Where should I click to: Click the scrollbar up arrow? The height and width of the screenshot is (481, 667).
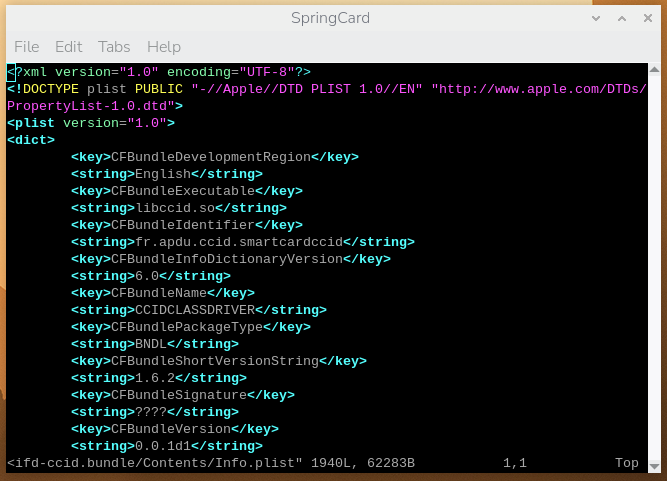tap(654, 69)
